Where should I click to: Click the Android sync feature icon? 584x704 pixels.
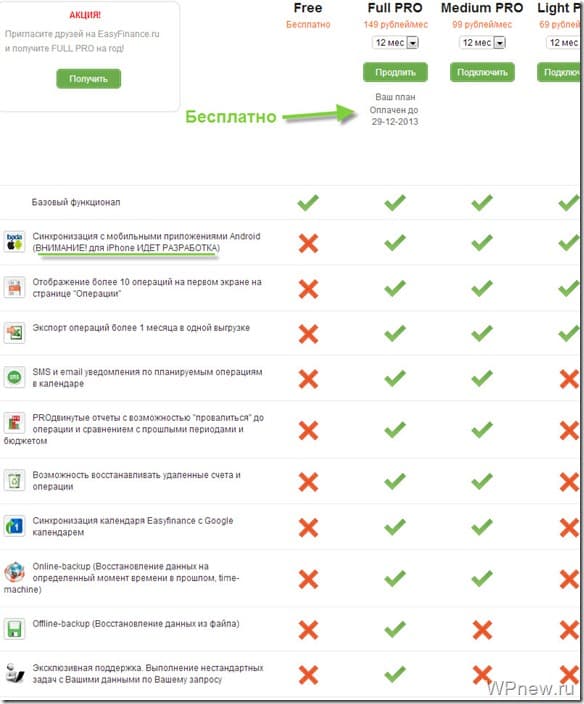[x=14, y=242]
